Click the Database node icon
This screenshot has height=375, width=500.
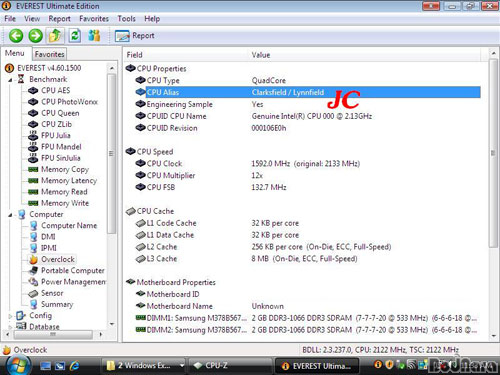[21, 326]
